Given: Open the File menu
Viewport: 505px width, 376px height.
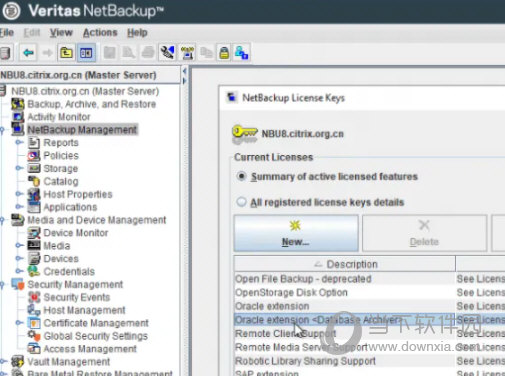Looking at the screenshot, I should (7, 33).
